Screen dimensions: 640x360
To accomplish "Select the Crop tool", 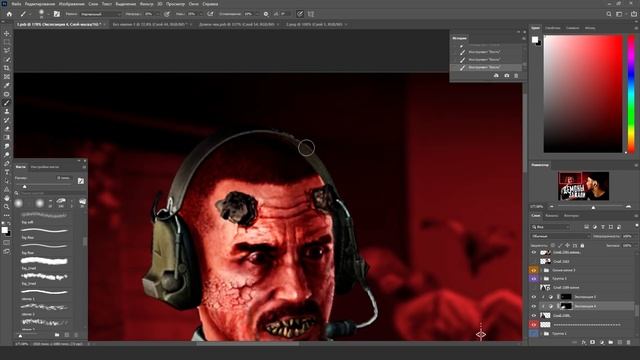I will [7, 68].
